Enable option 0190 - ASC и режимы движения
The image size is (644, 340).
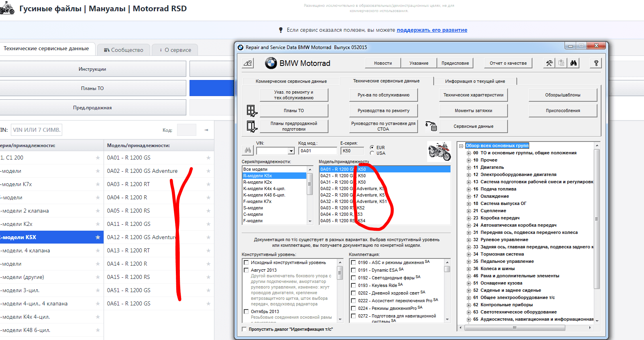353,262
